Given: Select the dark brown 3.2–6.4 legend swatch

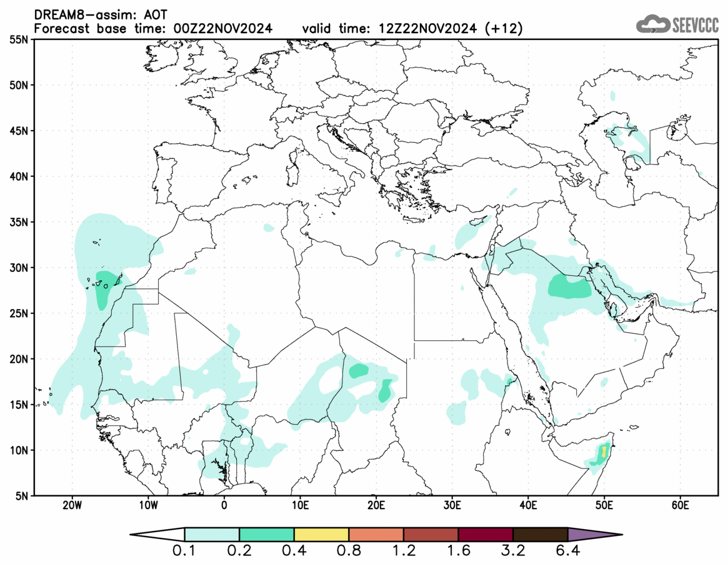Looking at the screenshot, I should (541, 535).
